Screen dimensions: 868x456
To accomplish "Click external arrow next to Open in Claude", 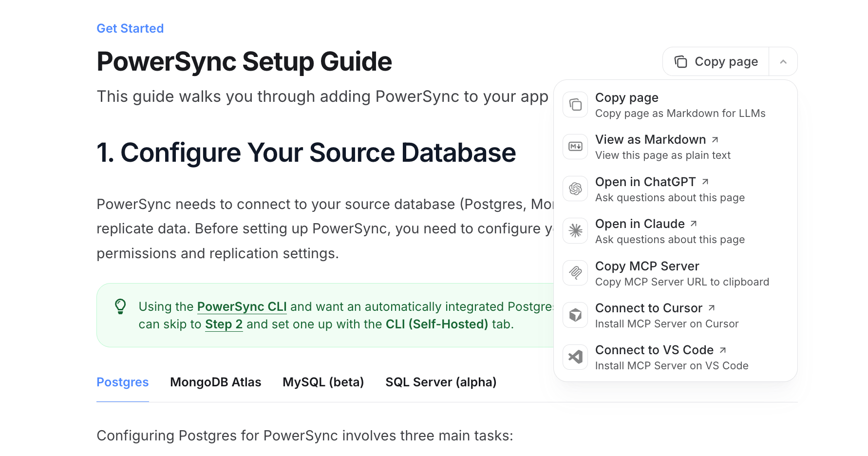I will (694, 224).
